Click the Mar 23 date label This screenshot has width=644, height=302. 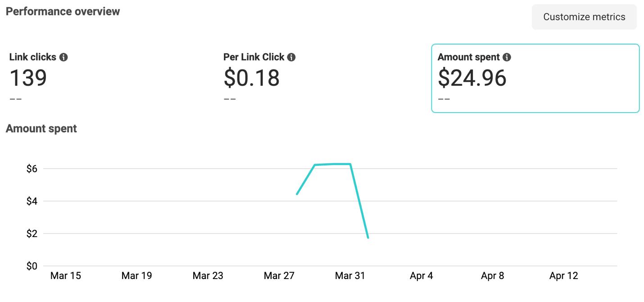pos(208,276)
